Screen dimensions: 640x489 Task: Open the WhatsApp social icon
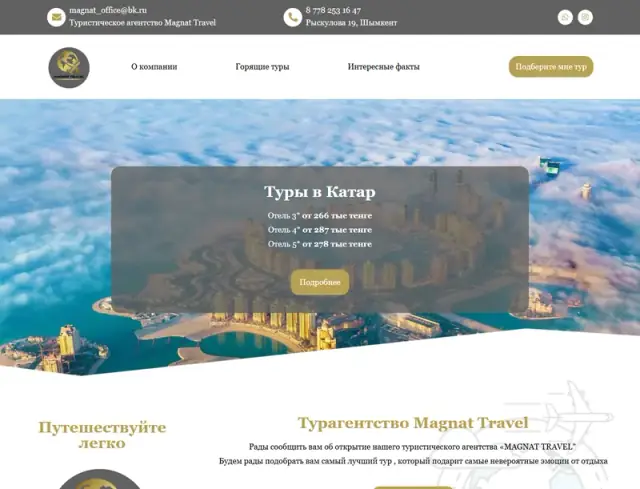[565, 17]
